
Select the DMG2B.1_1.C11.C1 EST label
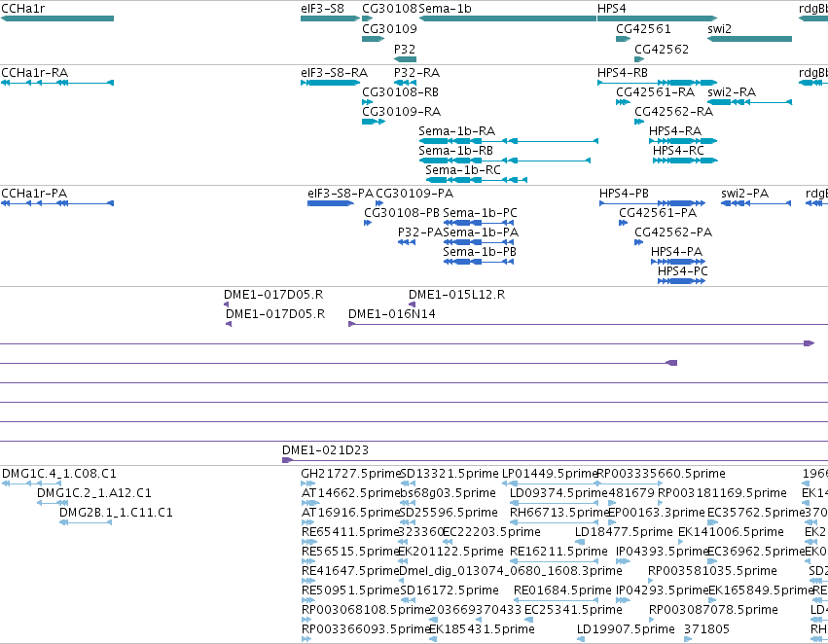116,513
